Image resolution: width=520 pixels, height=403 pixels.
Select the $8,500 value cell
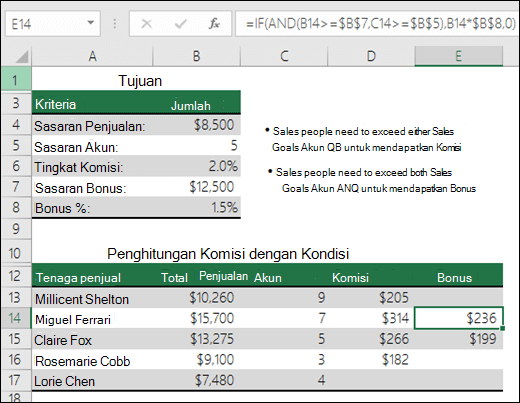[x=197, y=126]
